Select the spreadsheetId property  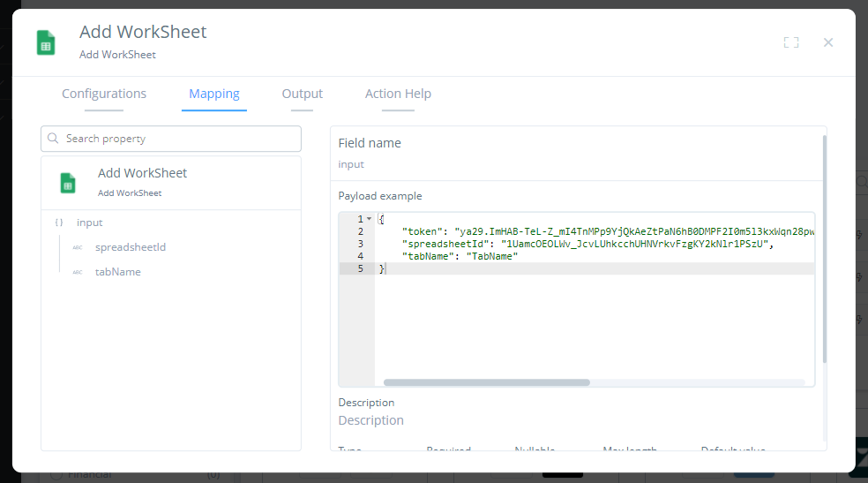tap(130, 247)
